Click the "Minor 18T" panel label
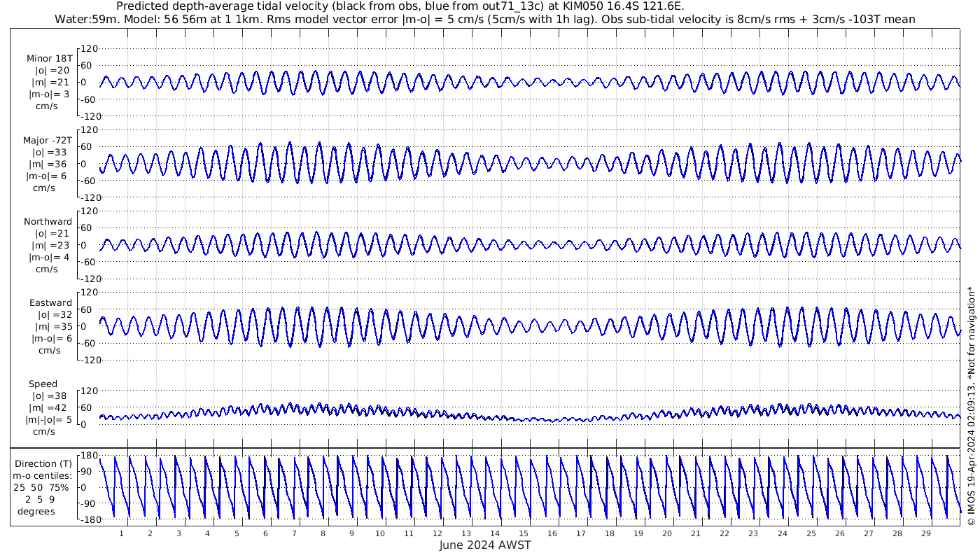The image size is (980, 560). click(x=50, y=58)
